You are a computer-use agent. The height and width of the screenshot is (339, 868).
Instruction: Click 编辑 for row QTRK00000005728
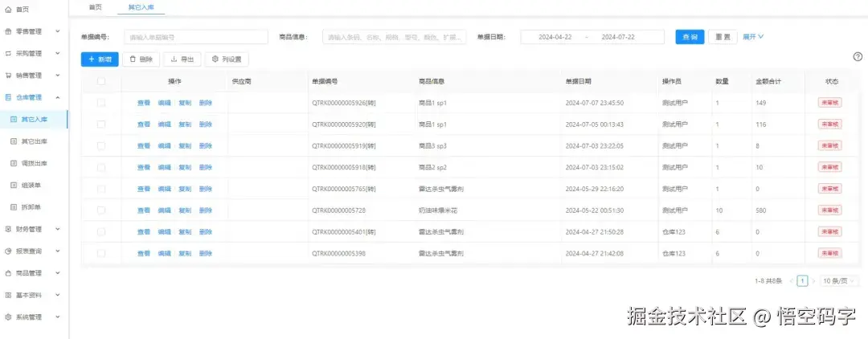point(165,210)
